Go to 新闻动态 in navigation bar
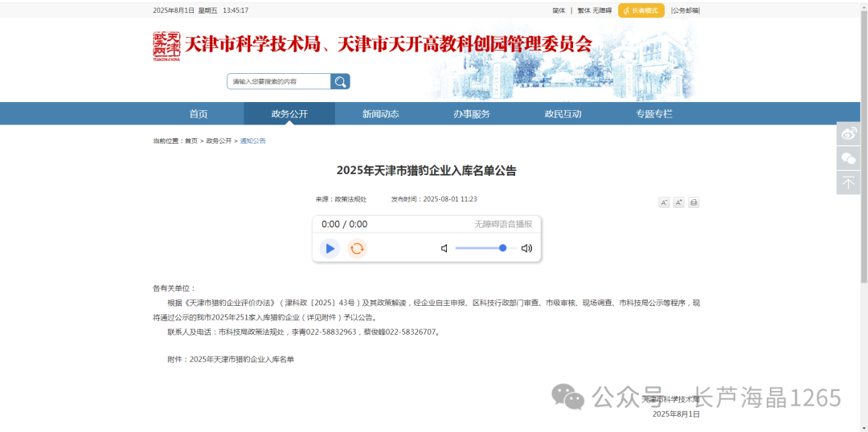 pos(380,113)
